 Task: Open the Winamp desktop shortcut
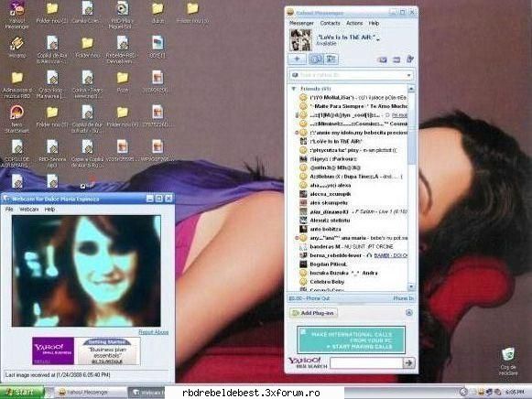click(17, 47)
